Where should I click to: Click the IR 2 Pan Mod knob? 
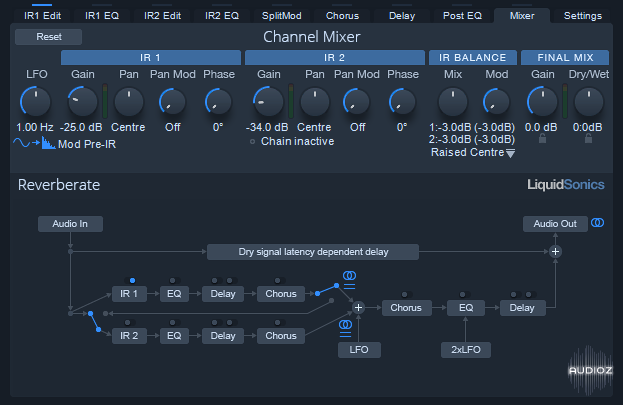point(356,102)
